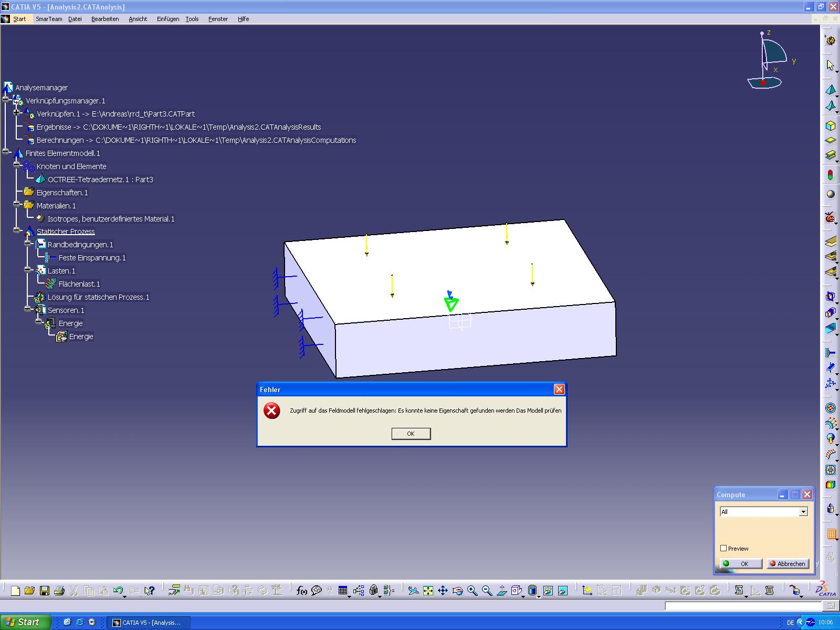Select Lösung für statischen Prozess.1

pyautogui.click(x=99, y=297)
